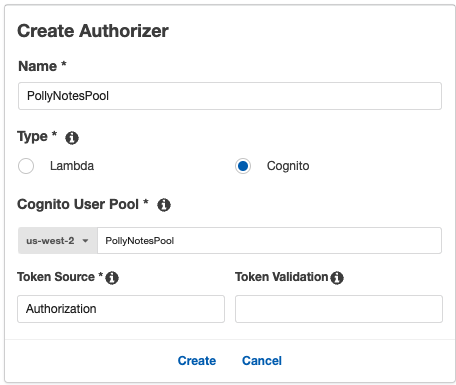Image resolution: width=456 pixels, height=385 pixels.
Task: Choose the Cognito text label option
Action: [288, 166]
